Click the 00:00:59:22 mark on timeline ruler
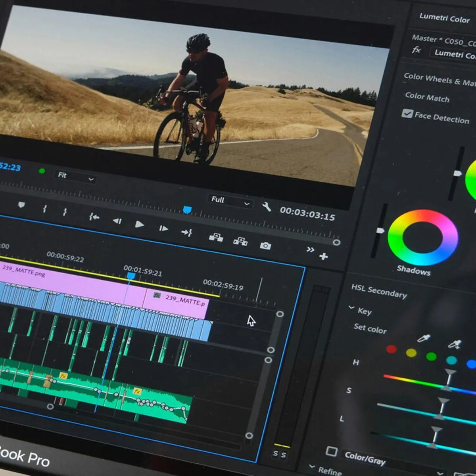The width and height of the screenshot is (476, 476). tap(65, 257)
